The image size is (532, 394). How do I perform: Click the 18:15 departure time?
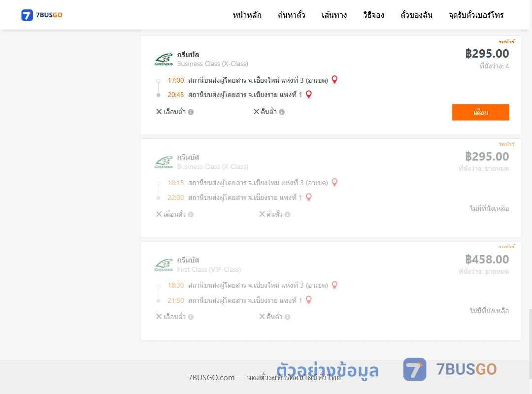pos(176,183)
